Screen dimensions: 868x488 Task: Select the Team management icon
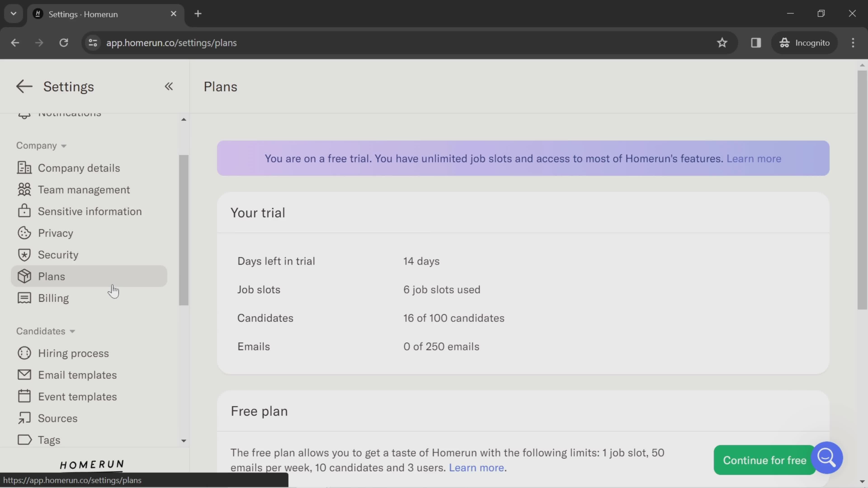[24, 190]
